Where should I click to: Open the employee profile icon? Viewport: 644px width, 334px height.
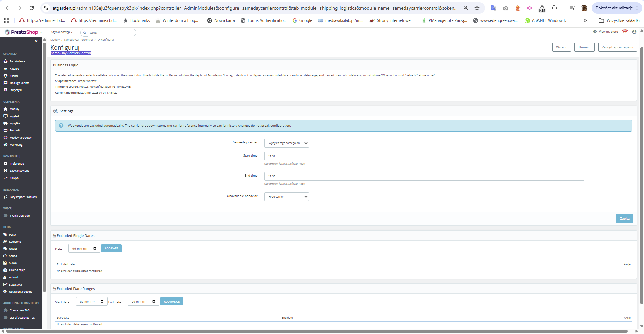point(634,32)
